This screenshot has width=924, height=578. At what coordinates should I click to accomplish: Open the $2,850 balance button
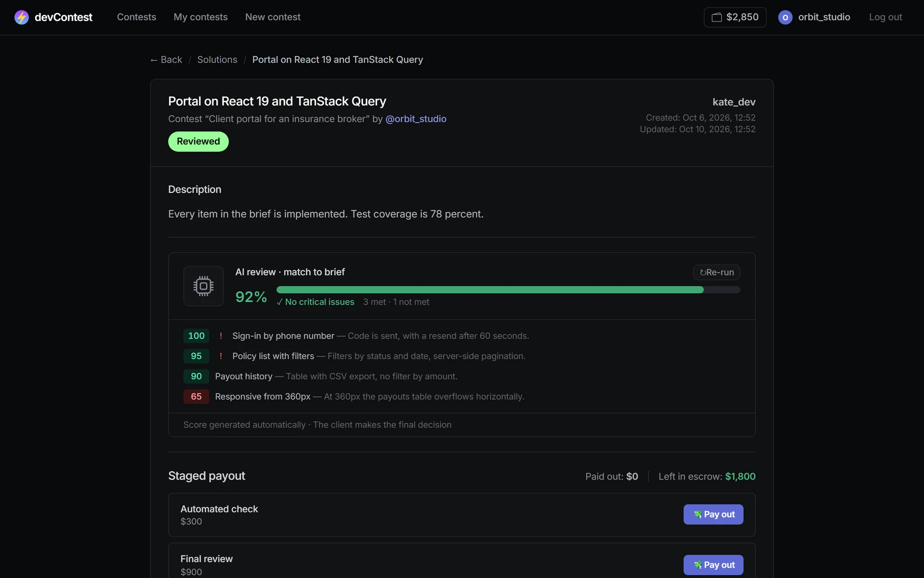click(x=735, y=17)
